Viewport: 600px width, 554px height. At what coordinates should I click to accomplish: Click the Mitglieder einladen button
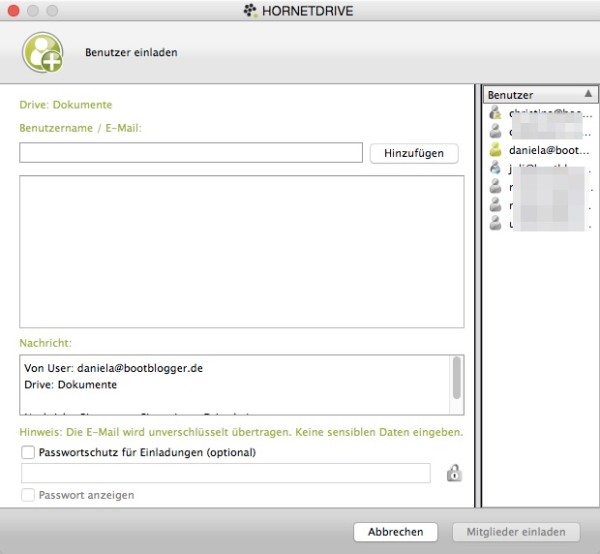click(x=516, y=532)
